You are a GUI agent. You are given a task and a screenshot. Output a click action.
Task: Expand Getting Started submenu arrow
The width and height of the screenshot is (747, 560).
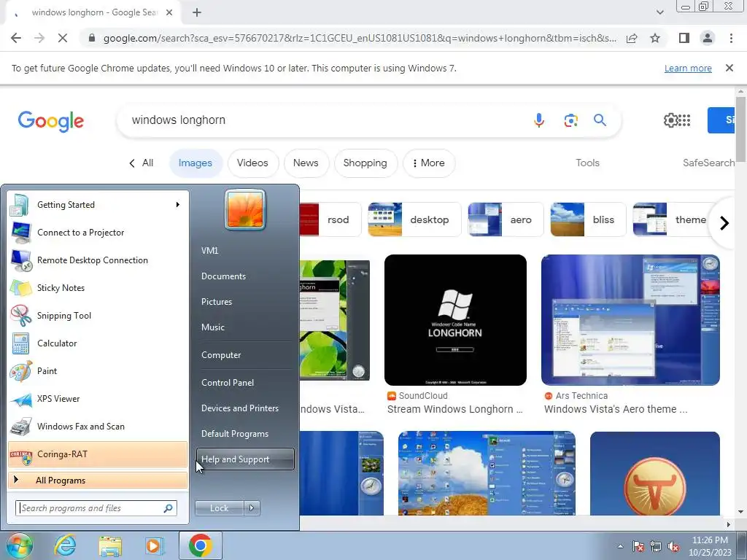(177, 205)
